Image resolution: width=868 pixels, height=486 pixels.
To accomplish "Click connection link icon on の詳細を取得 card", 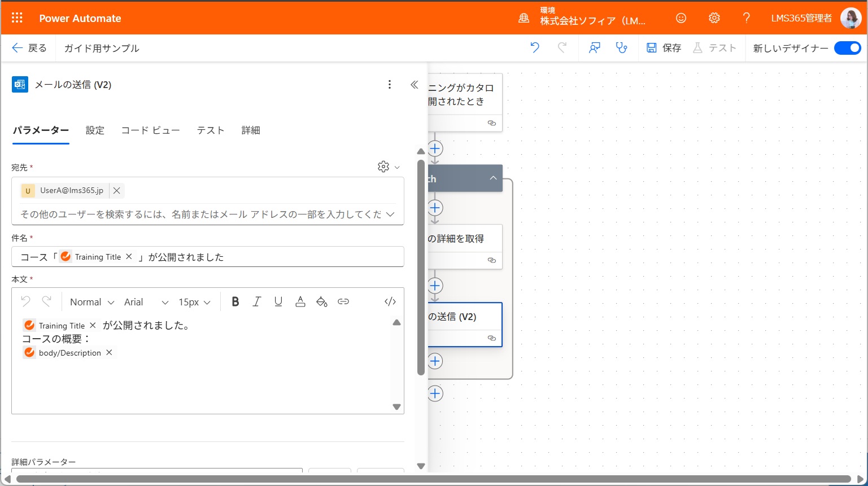I will pos(492,260).
